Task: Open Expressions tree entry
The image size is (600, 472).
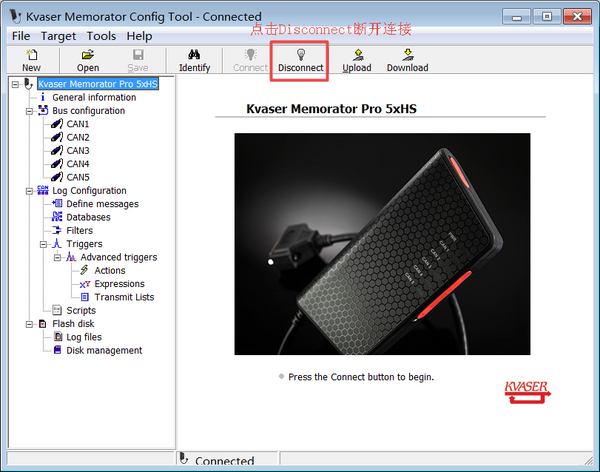Action: pos(119,284)
